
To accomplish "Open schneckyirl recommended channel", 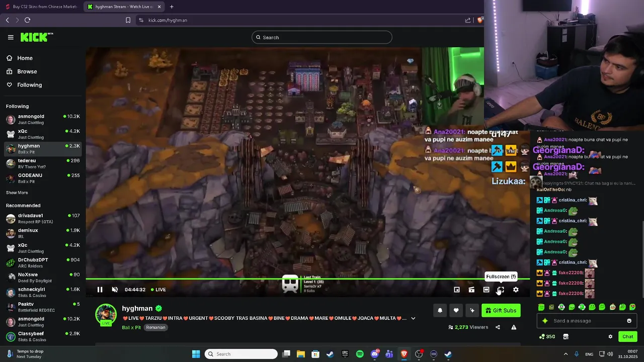I will (x=43, y=292).
